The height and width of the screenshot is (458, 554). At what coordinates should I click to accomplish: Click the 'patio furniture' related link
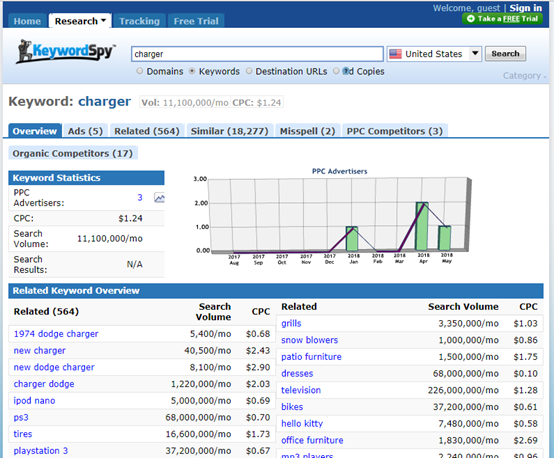(311, 357)
